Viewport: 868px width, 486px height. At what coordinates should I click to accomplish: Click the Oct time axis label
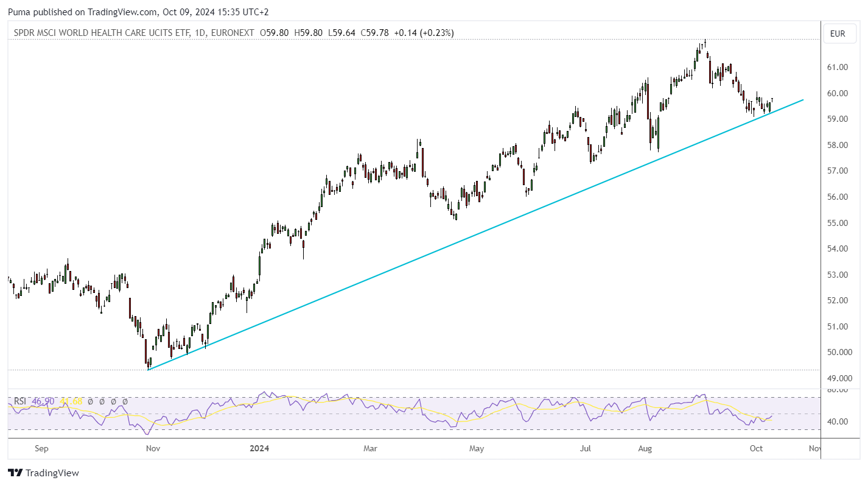[x=756, y=449]
